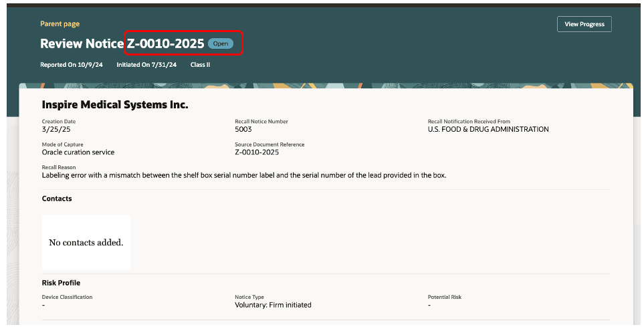Click the Recall Notification Received From label
Viewport: 644px width, 329px height.
point(469,122)
